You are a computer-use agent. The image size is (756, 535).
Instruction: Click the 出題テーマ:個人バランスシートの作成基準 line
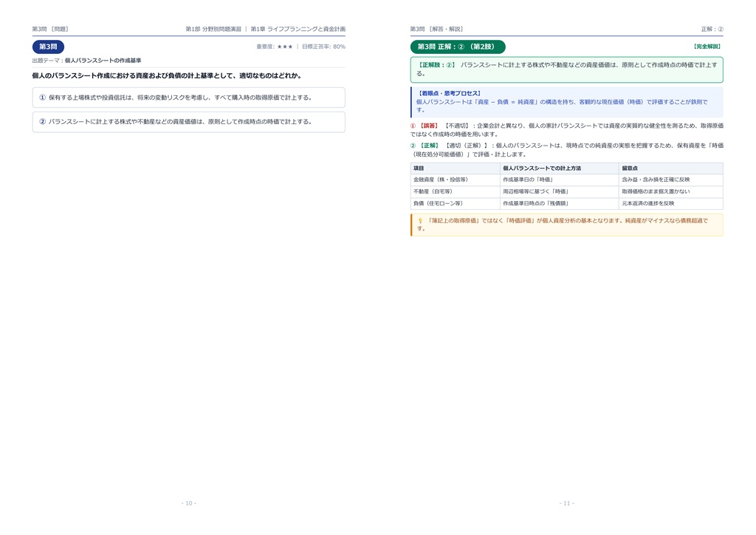tap(87, 61)
